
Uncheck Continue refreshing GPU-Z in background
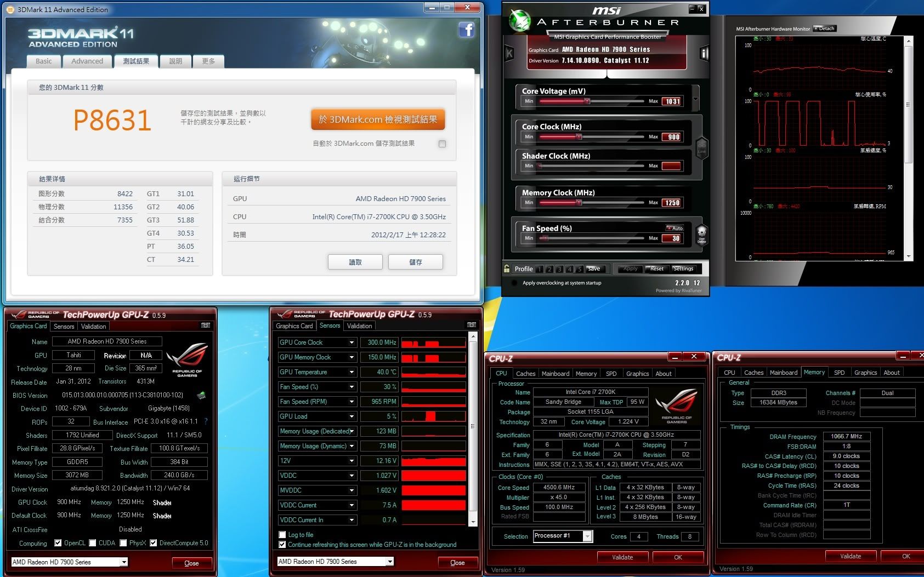tap(282, 545)
